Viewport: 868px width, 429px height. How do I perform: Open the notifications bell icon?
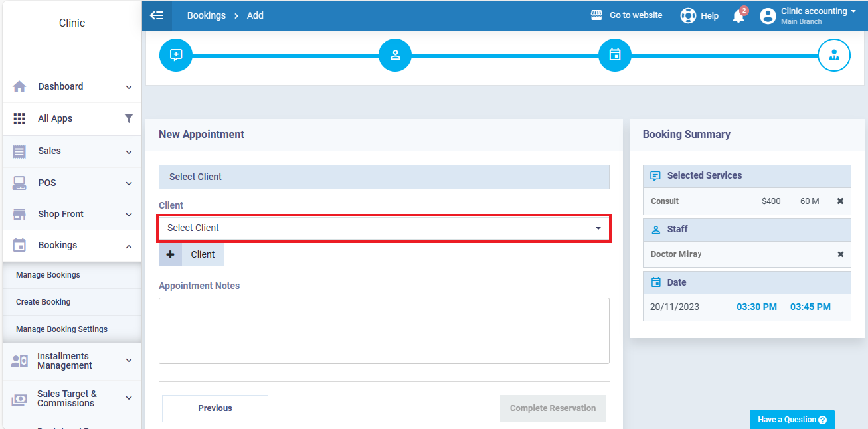tap(738, 16)
